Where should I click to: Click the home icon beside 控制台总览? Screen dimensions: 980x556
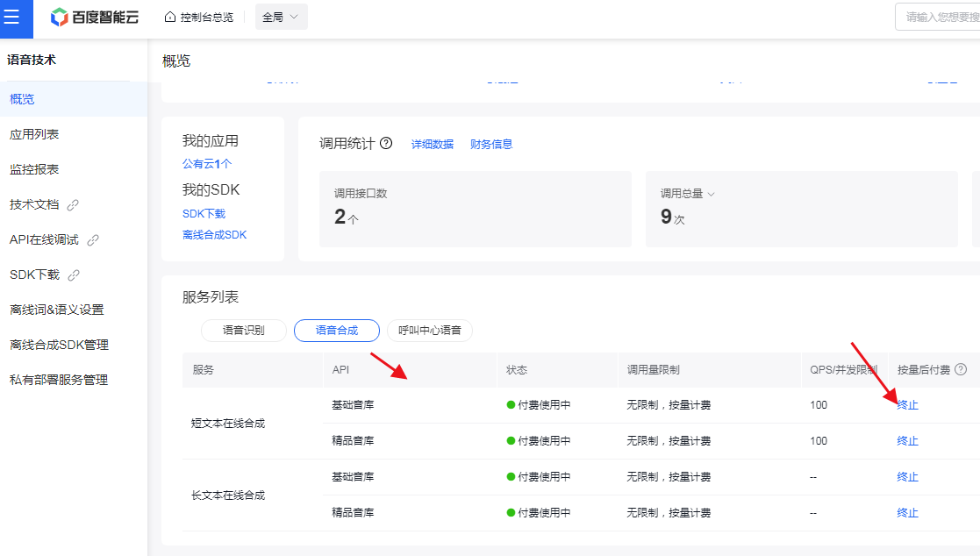point(169,17)
